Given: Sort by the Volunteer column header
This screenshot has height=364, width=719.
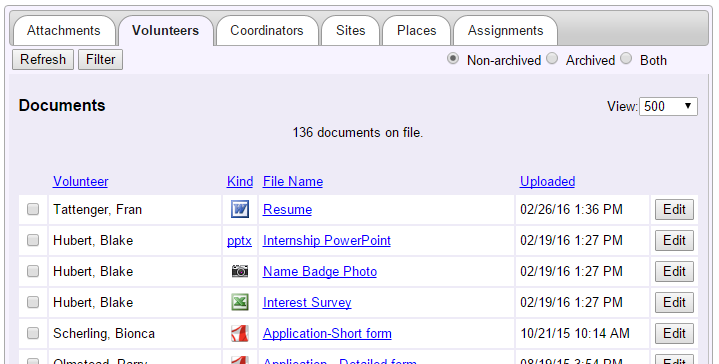Looking at the screenshot, I should coord(81,182).
